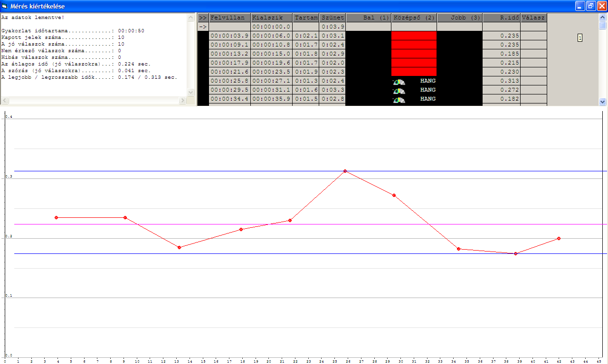Click the red middle cell in the 00:00:21.6 row
The width and height of the screenshot is (608, 364).
point(414,72)
